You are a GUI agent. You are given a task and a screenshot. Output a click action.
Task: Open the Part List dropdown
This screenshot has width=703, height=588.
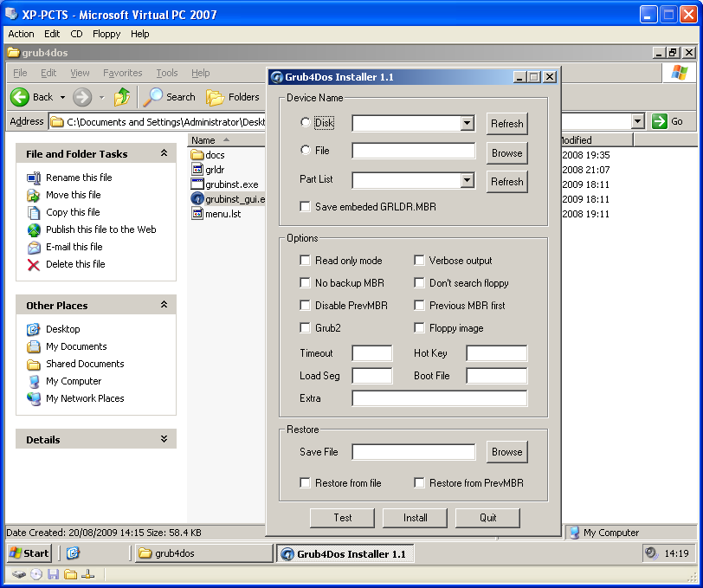(467, 180)
